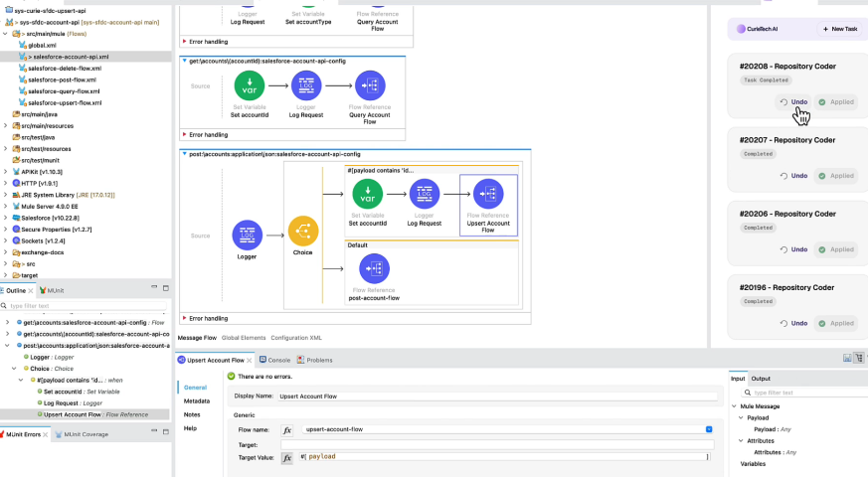Switch to the Output tab
The image size is (868, 477).
761,379
